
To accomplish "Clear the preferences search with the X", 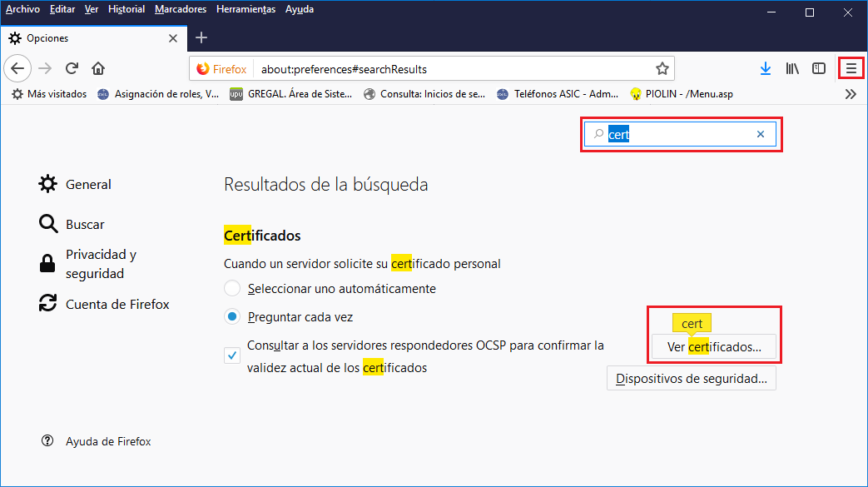I will point(760,134).
